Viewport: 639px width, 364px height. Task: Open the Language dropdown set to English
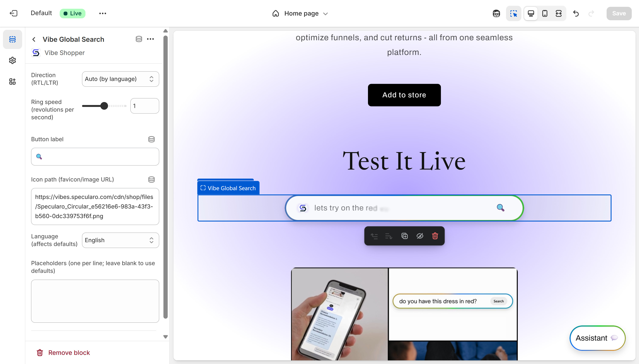(x=120, y=240)
